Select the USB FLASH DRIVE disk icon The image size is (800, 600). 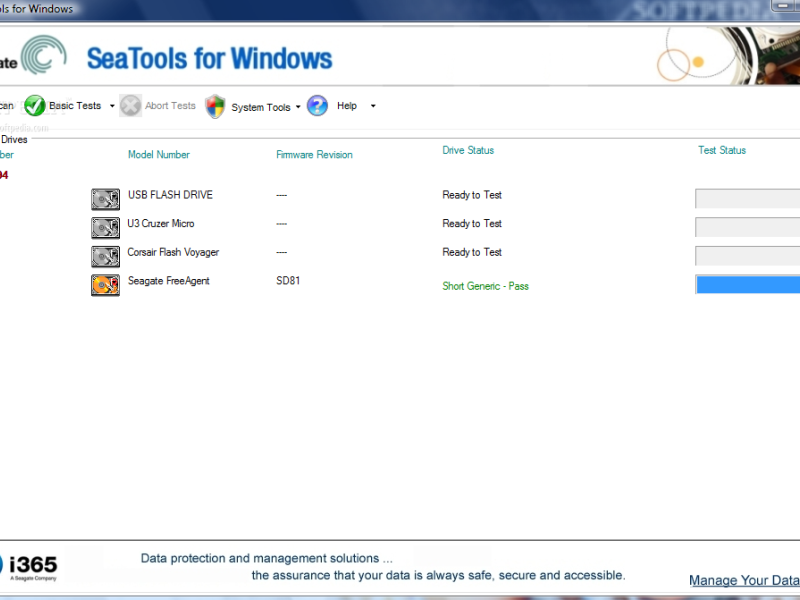(106, 199)
